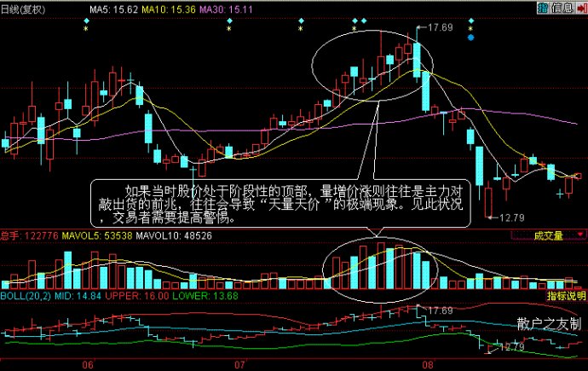Image resolution: width=588 pixels, height=371 pixels.
Task: Click the 17.69 high price label in main chart
Action: 441,27
